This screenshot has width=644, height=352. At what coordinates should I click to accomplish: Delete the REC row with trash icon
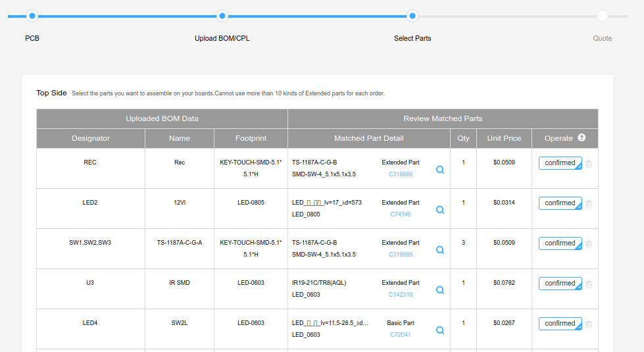tap(589, 164)
